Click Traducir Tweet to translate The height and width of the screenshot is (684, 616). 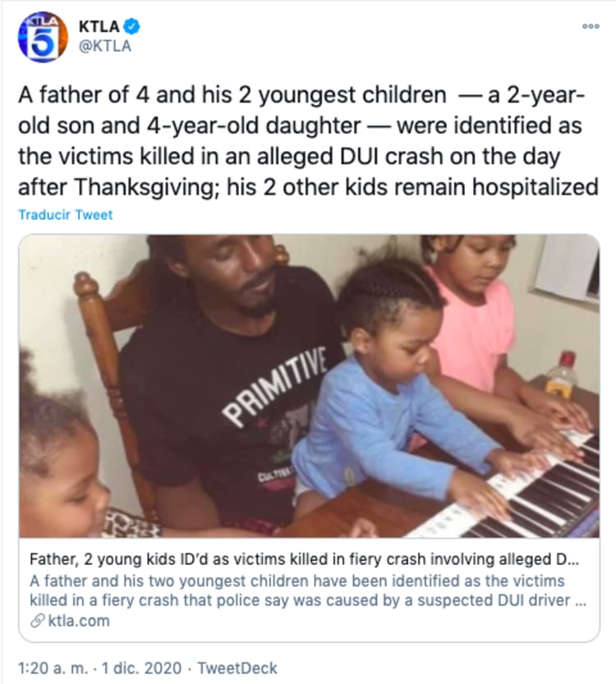(x=66, y=214)
